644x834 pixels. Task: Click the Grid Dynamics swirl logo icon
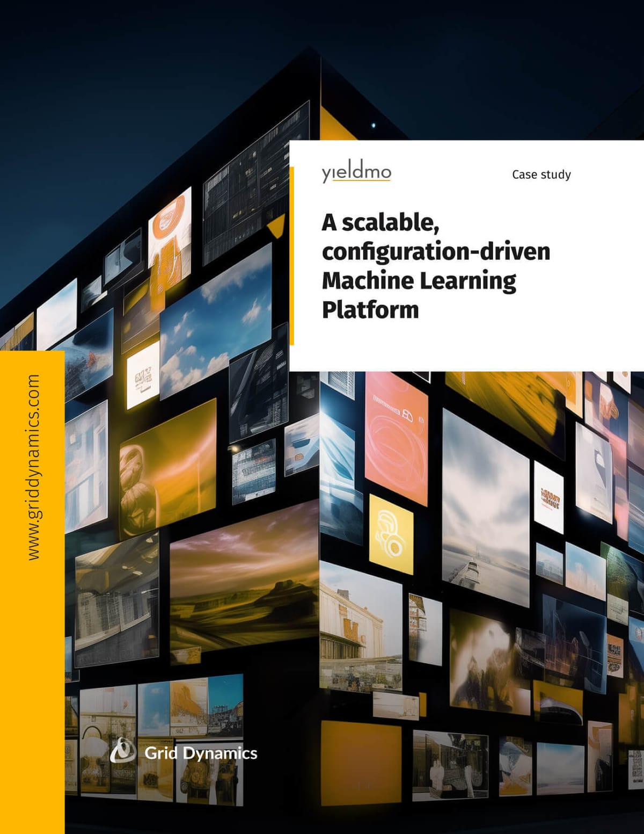[x=123, y=751]
